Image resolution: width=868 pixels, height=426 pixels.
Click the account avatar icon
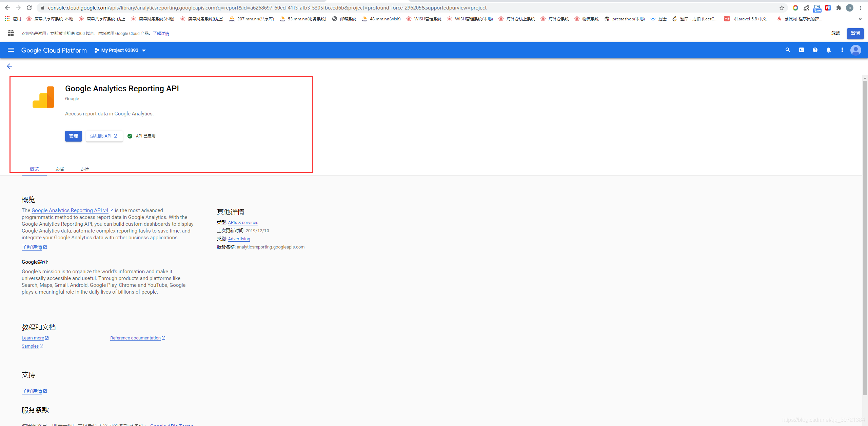[x=855, y=50]
